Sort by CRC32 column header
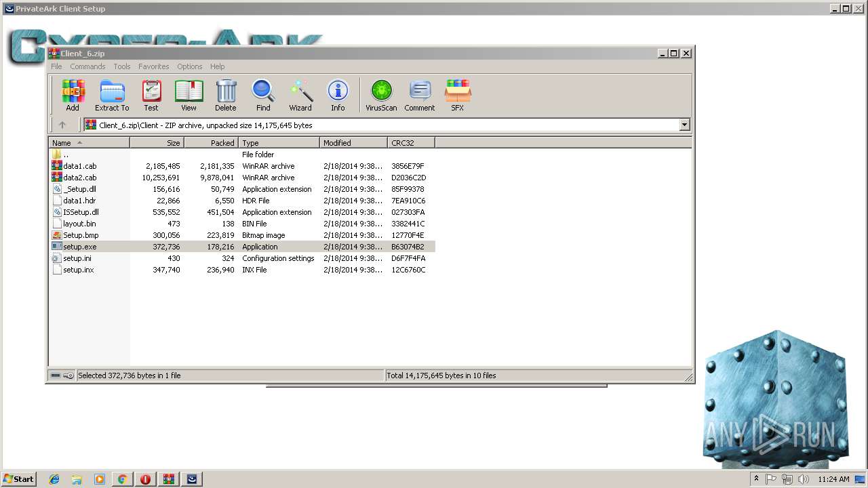The image size is (868, 488). pyautogui.click(x=412, y=143)
